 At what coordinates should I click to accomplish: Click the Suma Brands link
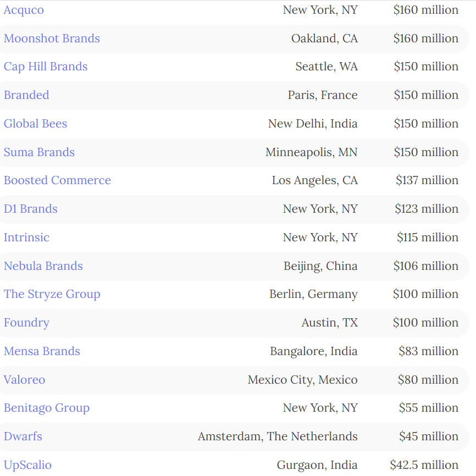pos(39,152)
